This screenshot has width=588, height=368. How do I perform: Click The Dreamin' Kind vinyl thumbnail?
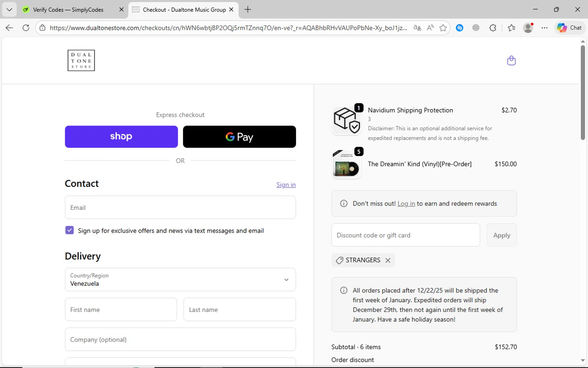click(x=347, y=164)
